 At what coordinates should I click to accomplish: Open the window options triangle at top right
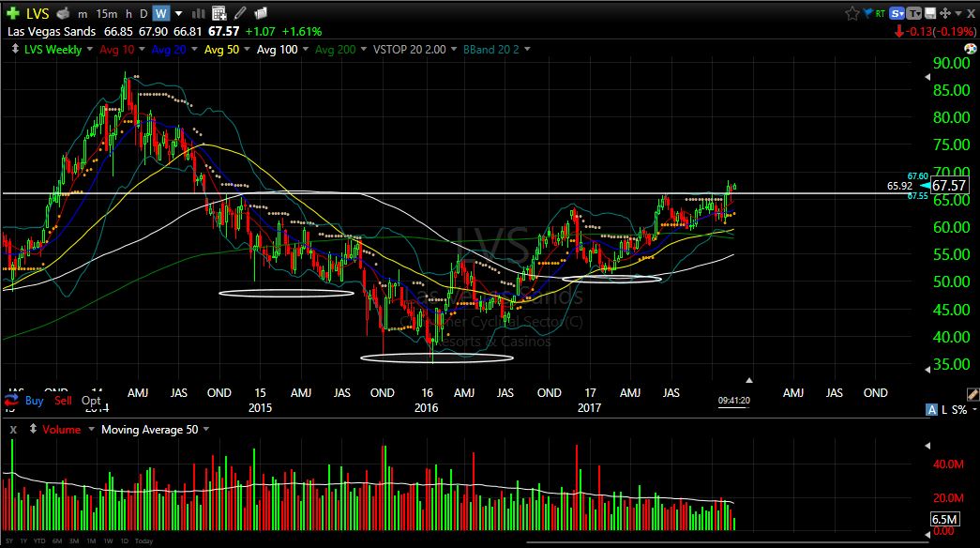(x=958, y=13)
